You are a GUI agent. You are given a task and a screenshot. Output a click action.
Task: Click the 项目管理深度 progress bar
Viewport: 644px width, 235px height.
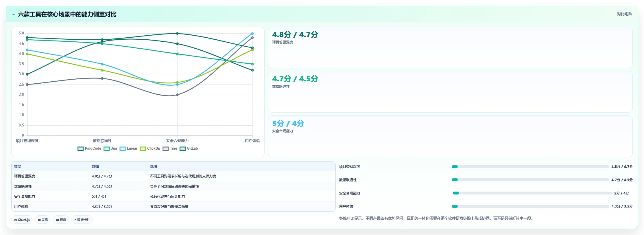coord(530,167)
